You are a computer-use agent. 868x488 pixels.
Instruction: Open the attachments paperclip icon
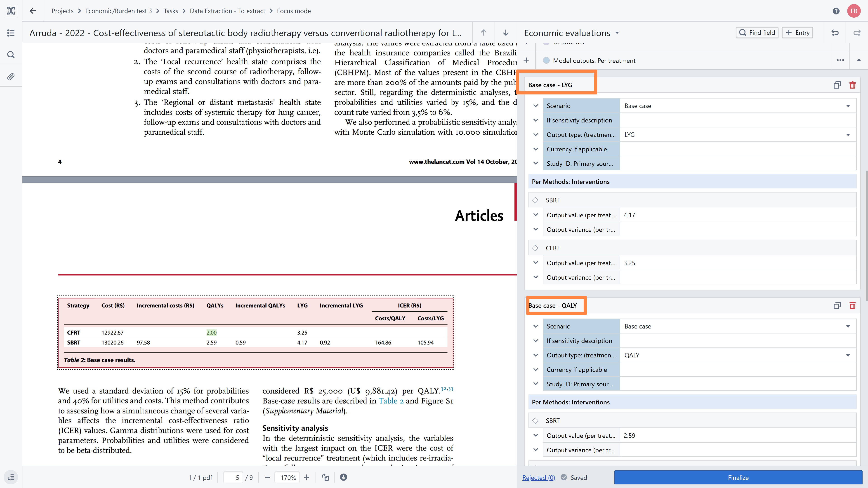coord(11,76)
